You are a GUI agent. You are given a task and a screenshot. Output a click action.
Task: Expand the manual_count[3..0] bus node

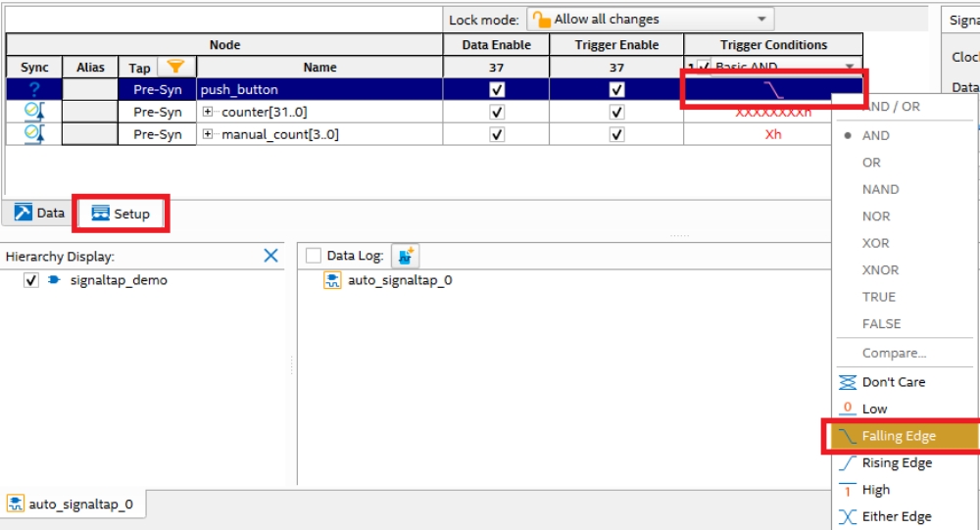click(208, 134)
